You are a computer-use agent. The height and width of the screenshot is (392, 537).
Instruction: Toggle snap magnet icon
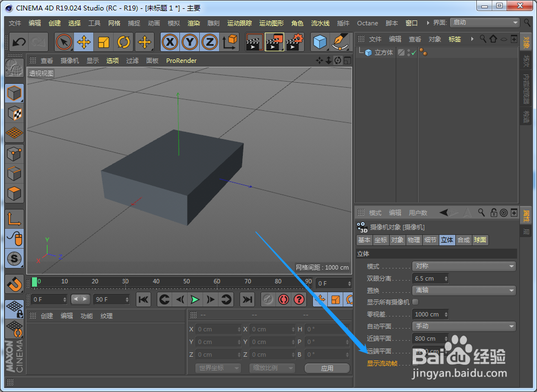(x=14, y=284)
